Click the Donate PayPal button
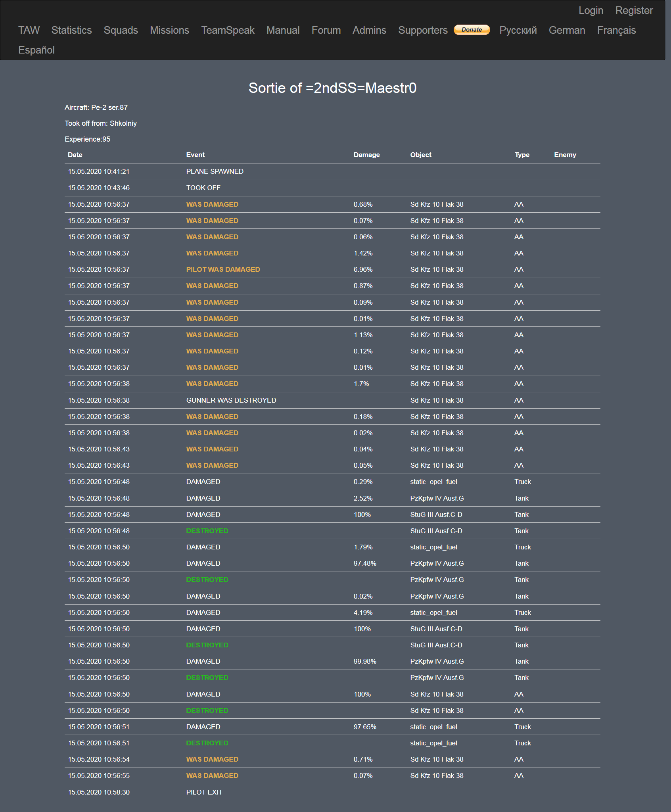Image resolution: width=671 pixels, height=812 pixels. 472,30
